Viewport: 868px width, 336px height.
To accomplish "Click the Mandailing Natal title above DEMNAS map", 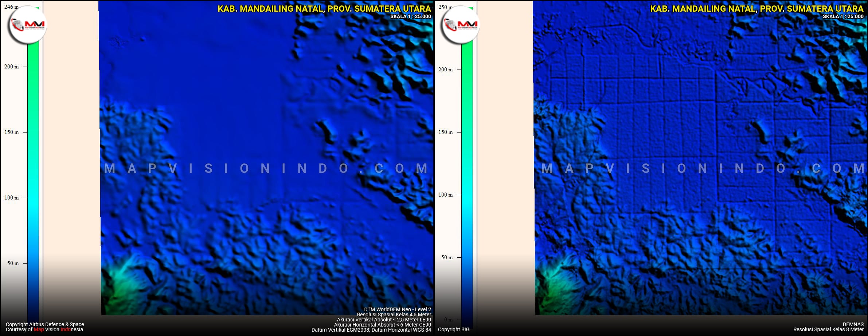I will coord(756,9).
